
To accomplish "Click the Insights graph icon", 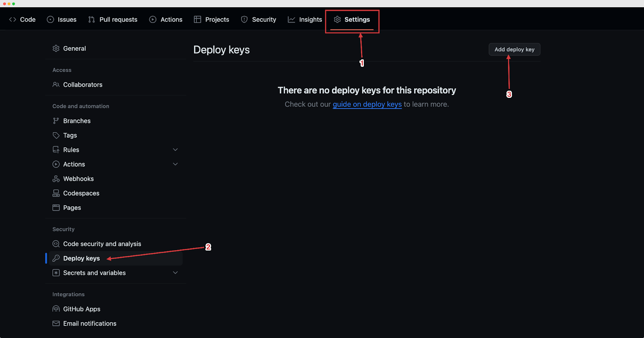I will pyautogui.click(x=291, y=19).
